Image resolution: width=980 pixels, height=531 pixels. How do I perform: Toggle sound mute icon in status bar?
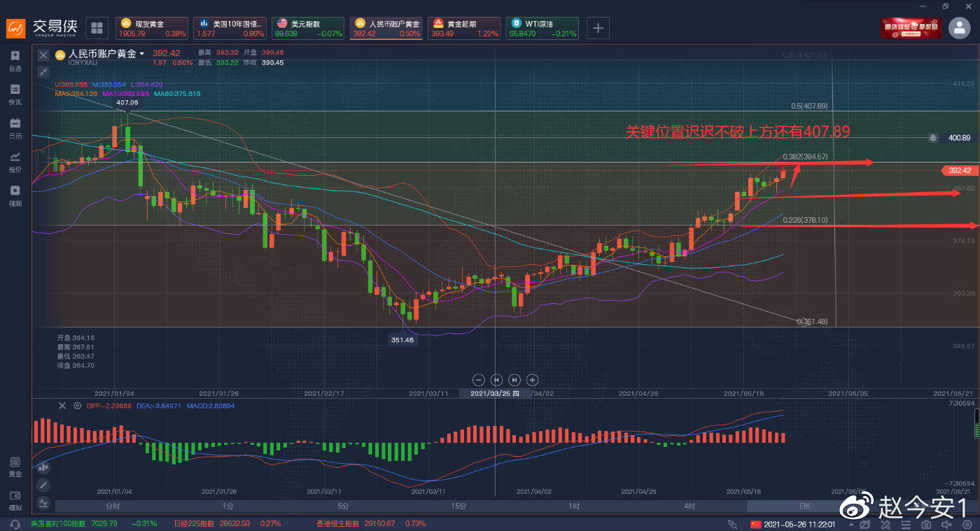click(x=947, y=524)
